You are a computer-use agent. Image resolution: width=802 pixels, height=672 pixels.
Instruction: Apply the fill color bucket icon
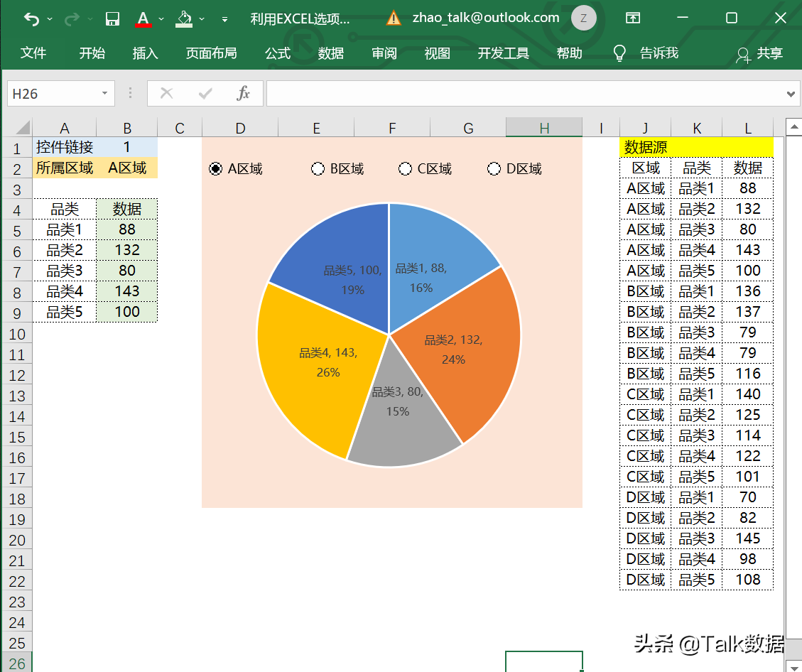[x=184, y=19]
